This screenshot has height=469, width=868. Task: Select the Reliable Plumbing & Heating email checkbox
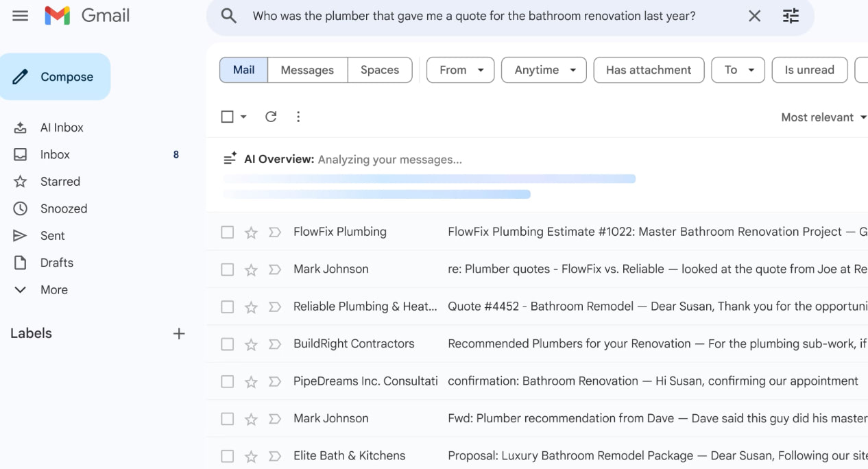227,306
